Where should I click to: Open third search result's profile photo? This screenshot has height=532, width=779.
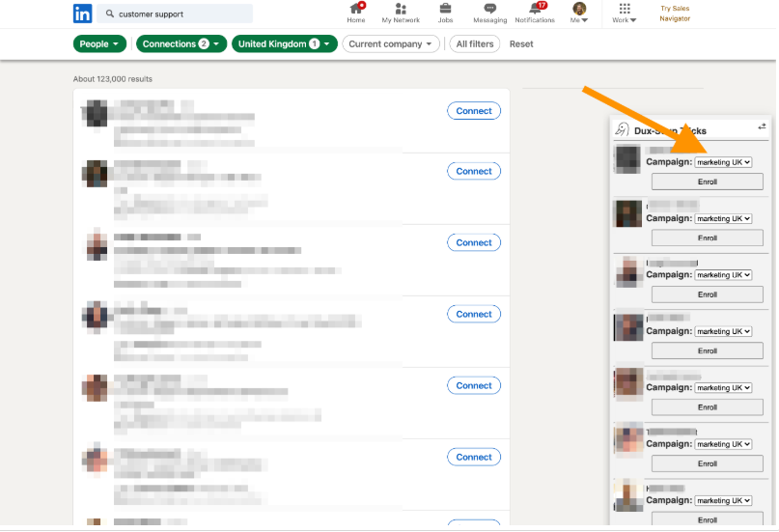tap(96, 245)
